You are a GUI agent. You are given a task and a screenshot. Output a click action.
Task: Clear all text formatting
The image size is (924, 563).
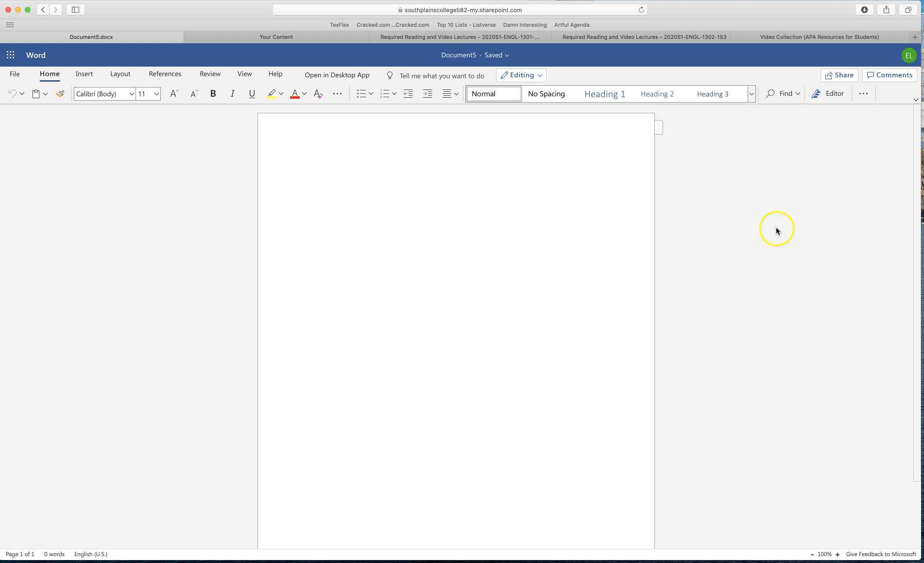(x=318, y=93)
